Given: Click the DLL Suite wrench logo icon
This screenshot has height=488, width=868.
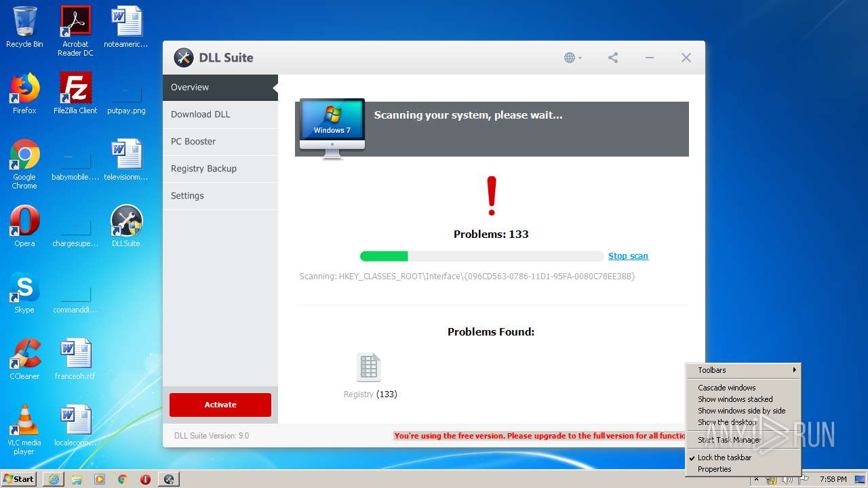Looking at the screenshot, I should [183, 58].
